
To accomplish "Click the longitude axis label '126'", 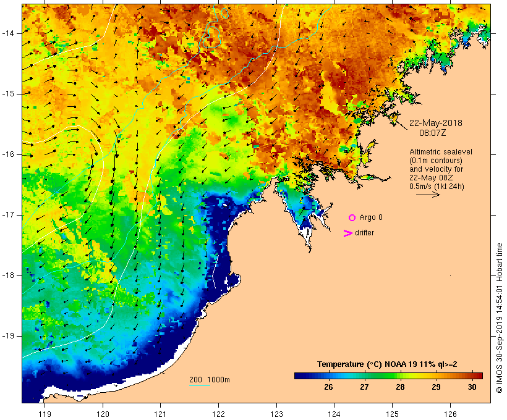I will click(x=450, y=414).
